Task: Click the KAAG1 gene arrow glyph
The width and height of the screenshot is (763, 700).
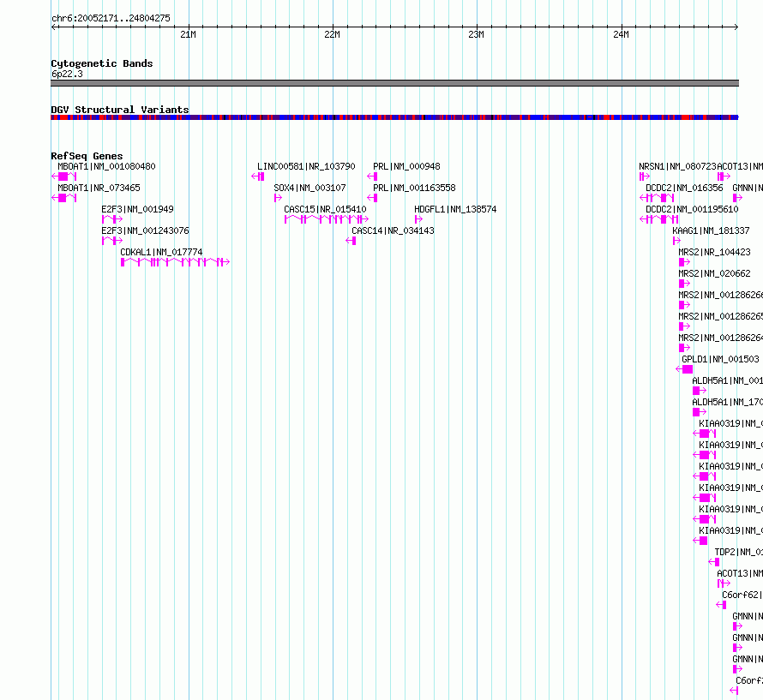Action: [676, 241]
